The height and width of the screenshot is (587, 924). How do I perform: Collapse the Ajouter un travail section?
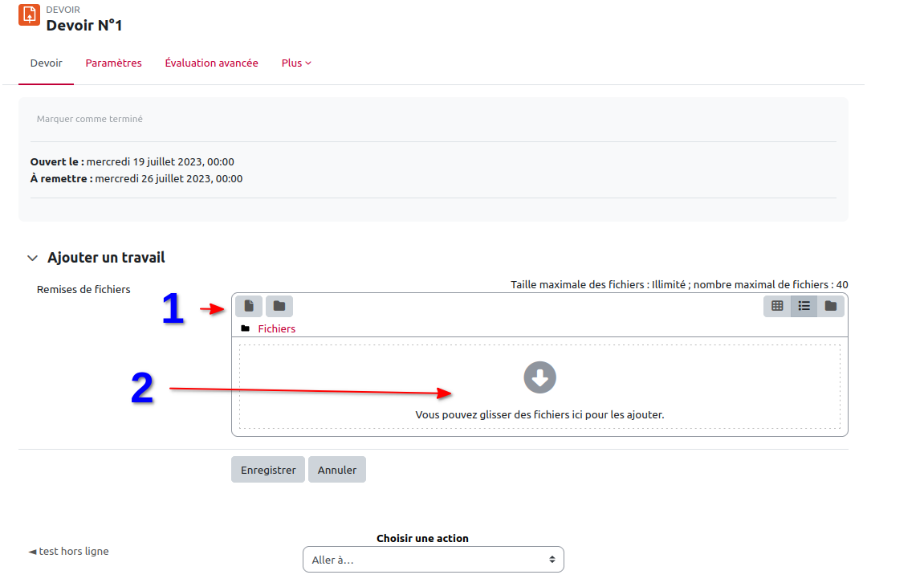tap(32, 259)
